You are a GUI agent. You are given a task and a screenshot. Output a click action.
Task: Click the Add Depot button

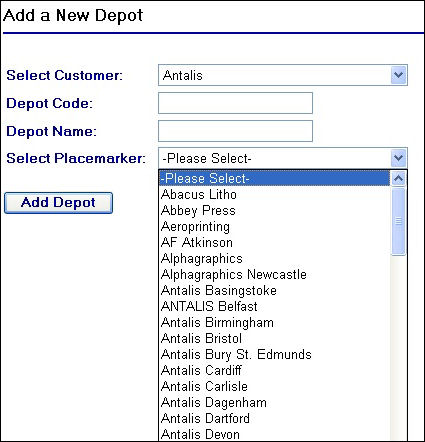[58, 203]
